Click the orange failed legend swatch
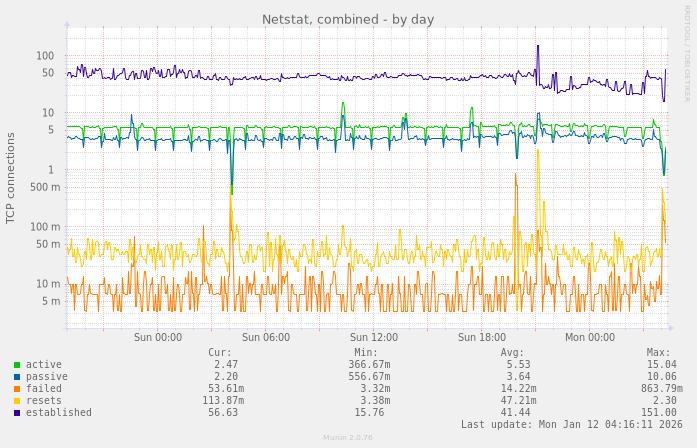 17,389
